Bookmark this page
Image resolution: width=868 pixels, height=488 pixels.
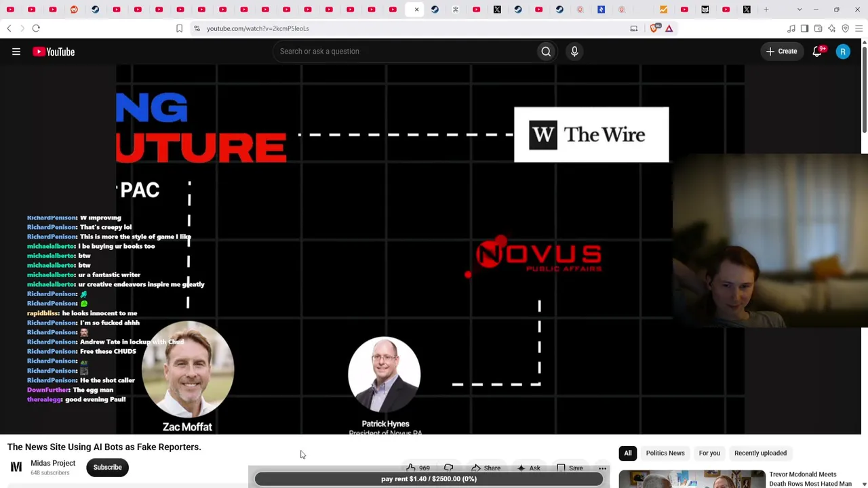coord(179,28)
